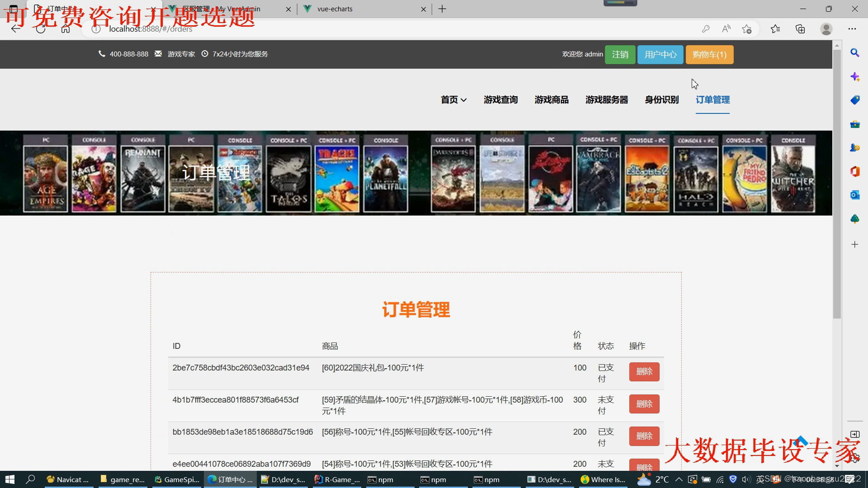Image resolution: width=868 pixels, height=488 pixels.
Task: Click the 状态 column header
Action: pos(606,346)
